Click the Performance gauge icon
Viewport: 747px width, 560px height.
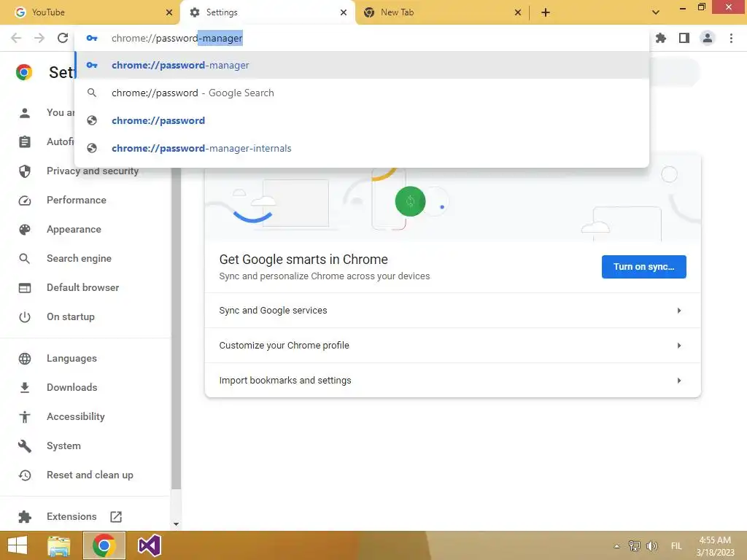(25, 201)
